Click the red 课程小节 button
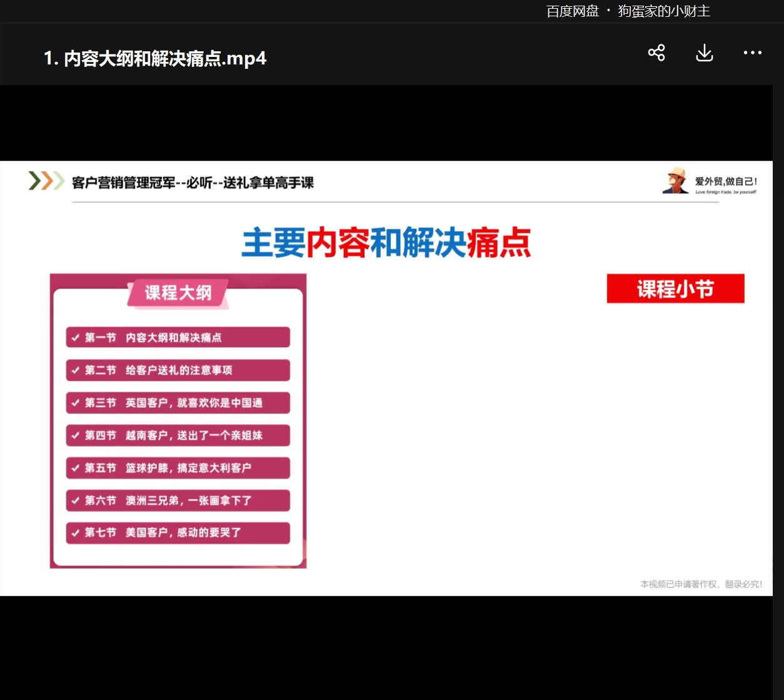This screenshot has width=784, height=700. (x=675, y=289)
